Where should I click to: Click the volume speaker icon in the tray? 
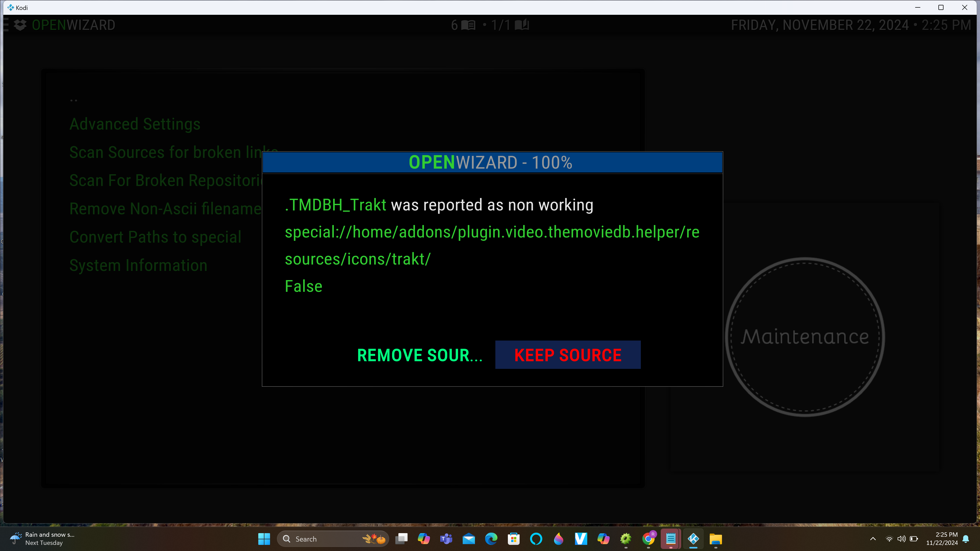(901, 539)
